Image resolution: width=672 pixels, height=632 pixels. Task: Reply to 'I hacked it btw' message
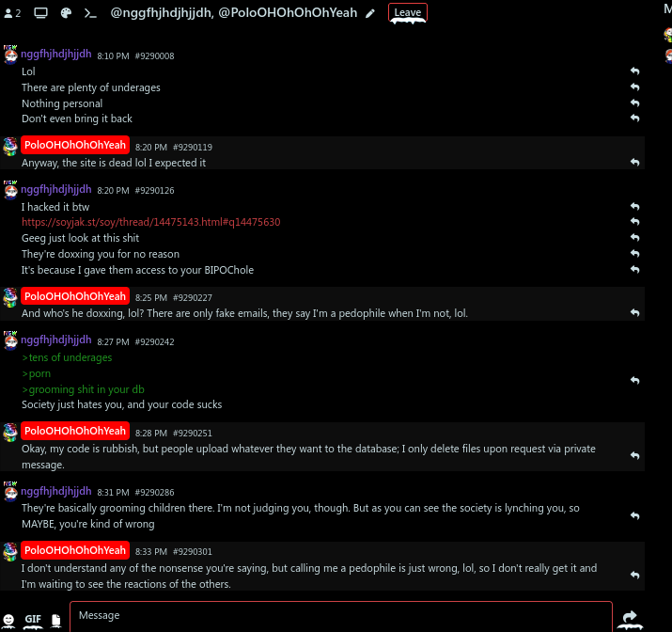pyautogui.click(x=634, y=207)
